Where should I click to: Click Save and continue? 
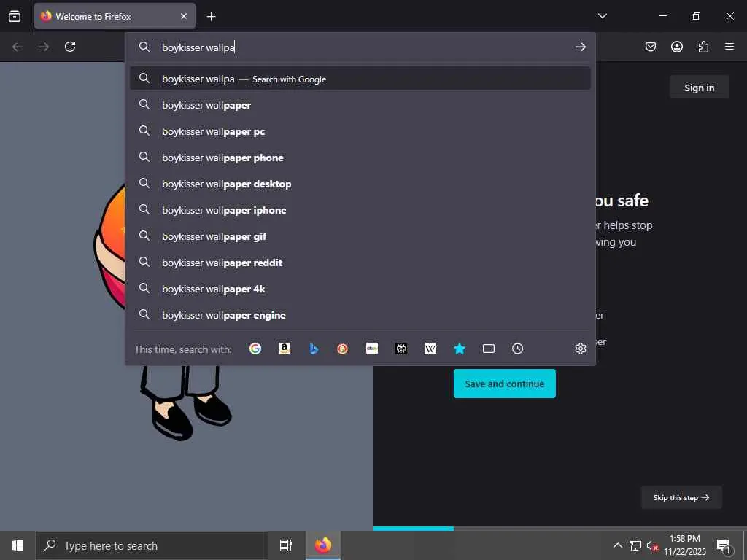505,384
